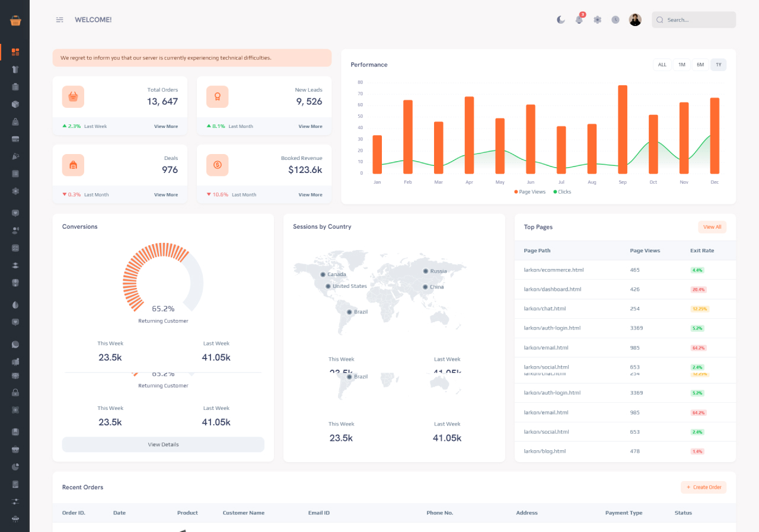Image resolution: width=759 pixels, height=532 pixels.
Task: Open View More under Booked Revenue
Action: pos(310,194)
